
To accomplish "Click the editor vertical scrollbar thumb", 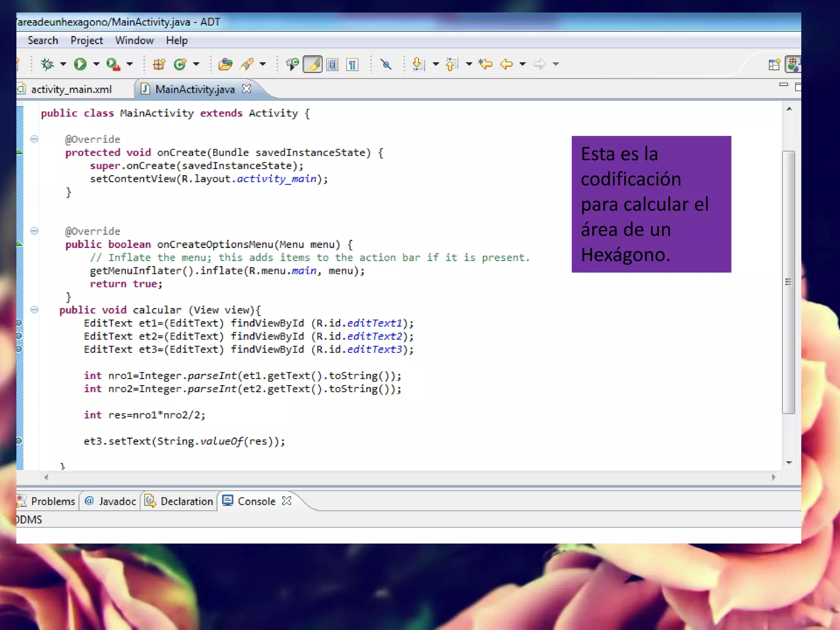I will click(x=788, y=281).
